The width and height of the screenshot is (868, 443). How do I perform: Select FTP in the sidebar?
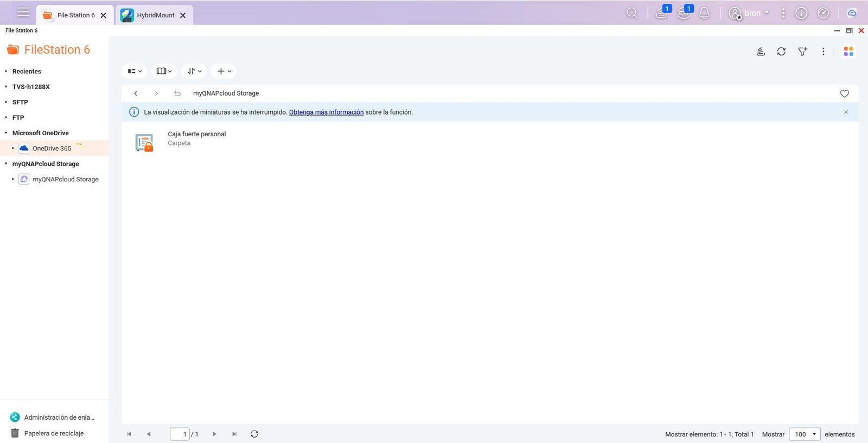(x=18, y=117)
